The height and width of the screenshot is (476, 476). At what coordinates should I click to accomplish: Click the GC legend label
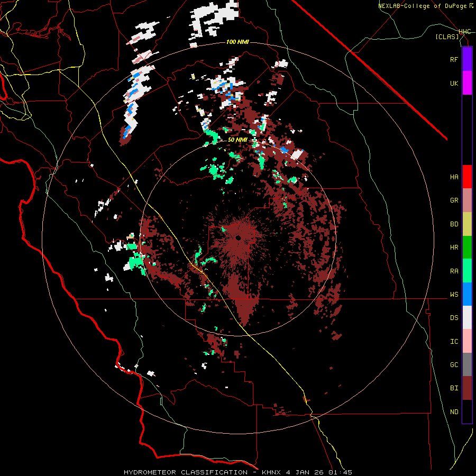[454, 365]
